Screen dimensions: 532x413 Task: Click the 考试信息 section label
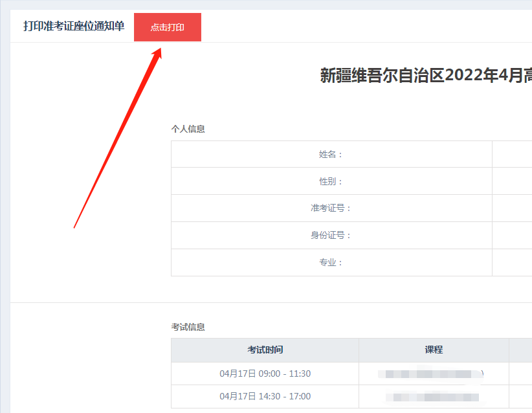188,327
